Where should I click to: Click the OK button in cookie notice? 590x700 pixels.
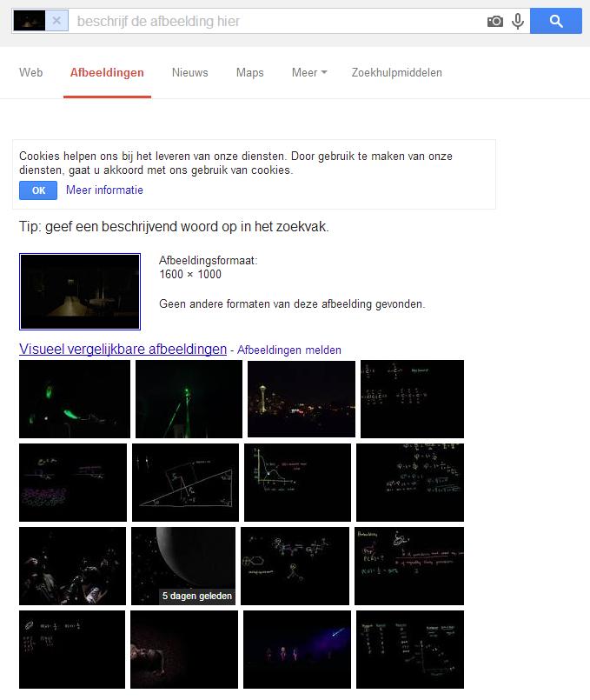38,190
